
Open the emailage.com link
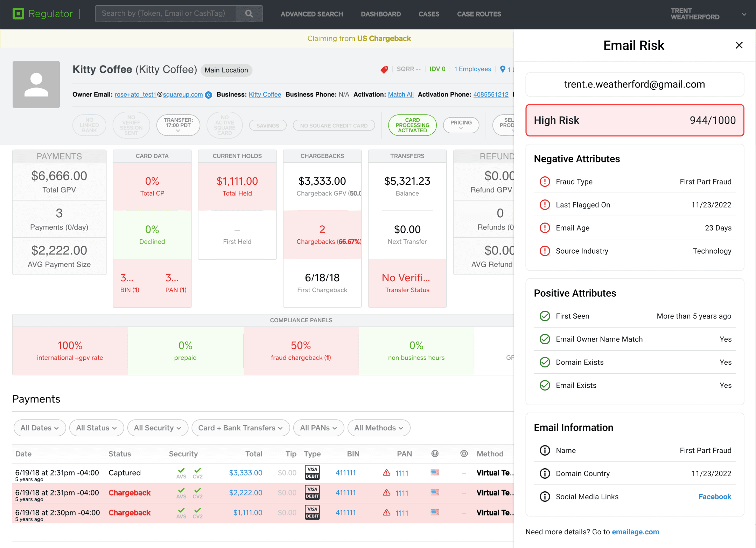pyautogui.click(x=635, y=532)
